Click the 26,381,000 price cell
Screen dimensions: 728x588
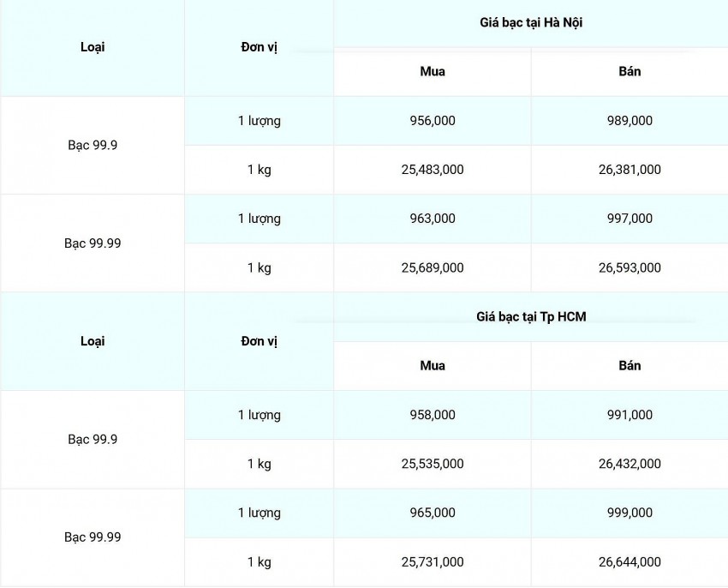[x=630, y=170]
